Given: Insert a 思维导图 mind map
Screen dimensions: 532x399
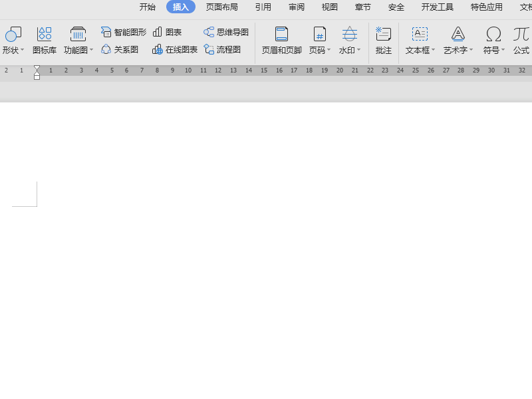Looking at the screenshot, I should pos(226,32).
